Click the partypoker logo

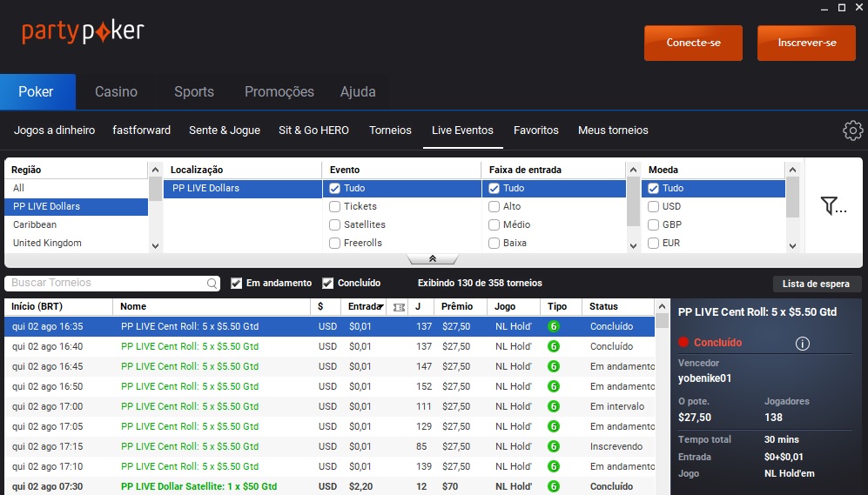(x=83, y=32)
